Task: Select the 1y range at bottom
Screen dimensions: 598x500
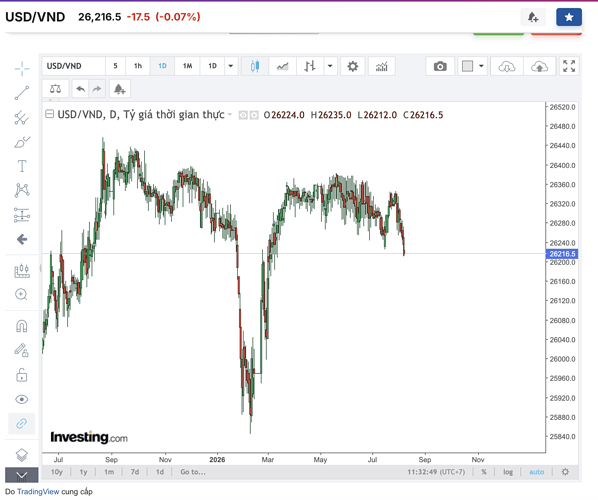Action: pos(83,472)
